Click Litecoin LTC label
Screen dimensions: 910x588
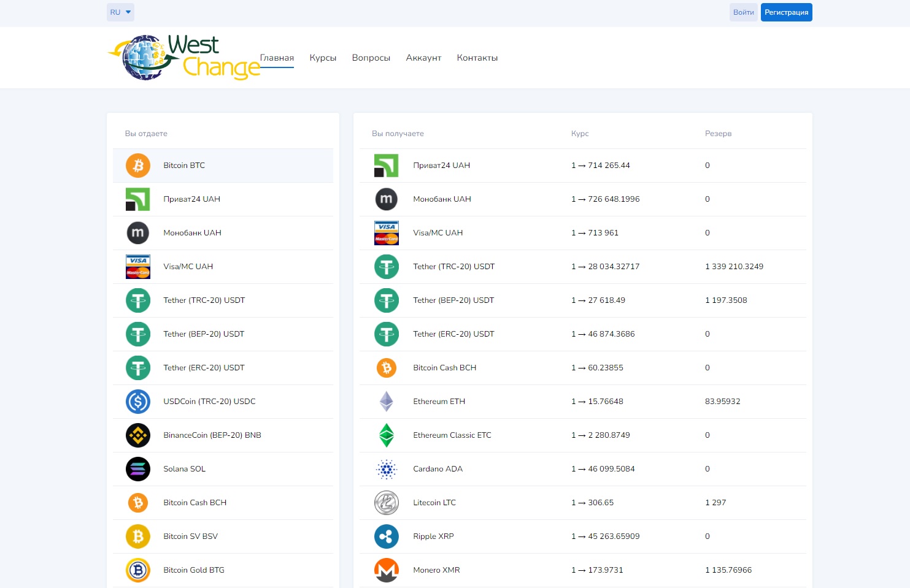click(x=434, y=503)
